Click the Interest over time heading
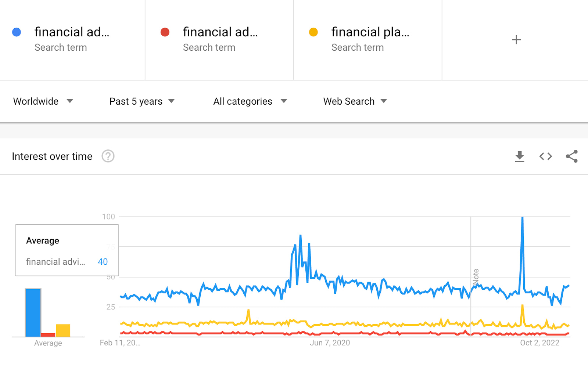The image size is (588, 373). [x=52, y=156]
